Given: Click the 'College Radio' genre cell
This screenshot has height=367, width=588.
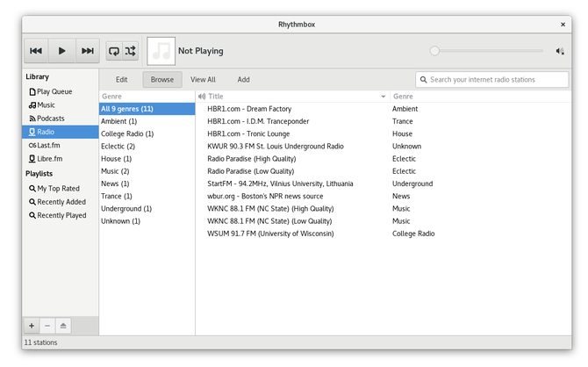Looking at the screenshot, I should [413, 234].
